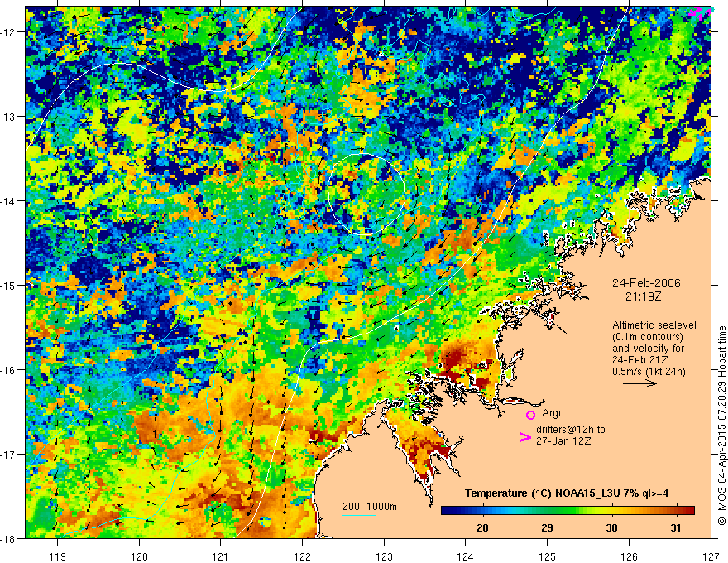Select the '21:19Z' time text
Image resolution: width=728 pixels, height=563 pixels.
pyautogui.click(x=643, y=296)
